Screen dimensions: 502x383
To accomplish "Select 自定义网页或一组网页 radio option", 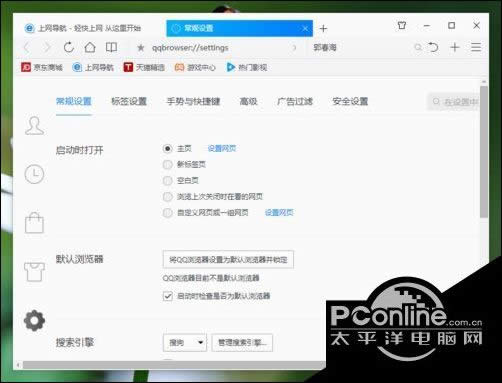I will tap(167, 213).
